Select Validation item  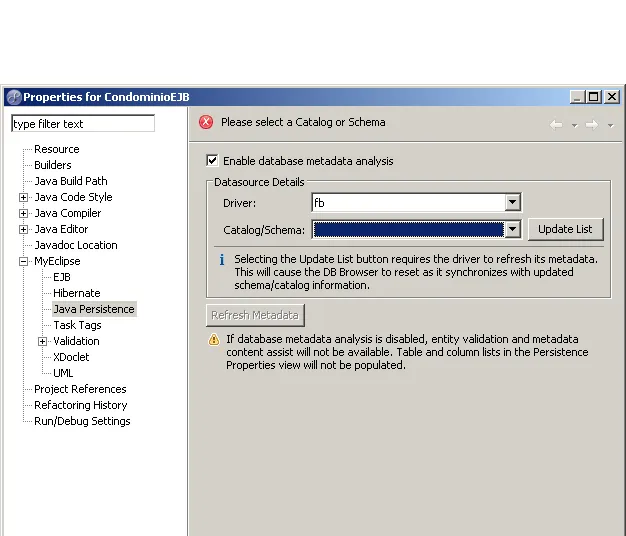(76, 341)
